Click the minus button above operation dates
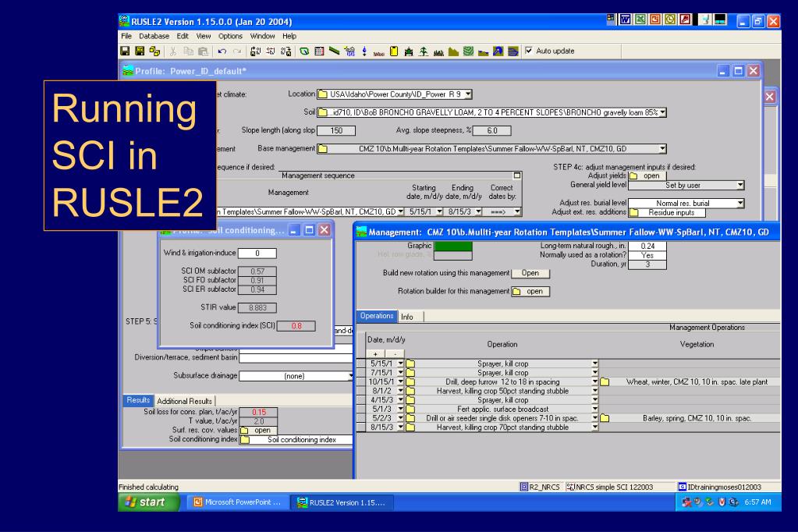This screenshot has height=532, width=798. (395, 353)
